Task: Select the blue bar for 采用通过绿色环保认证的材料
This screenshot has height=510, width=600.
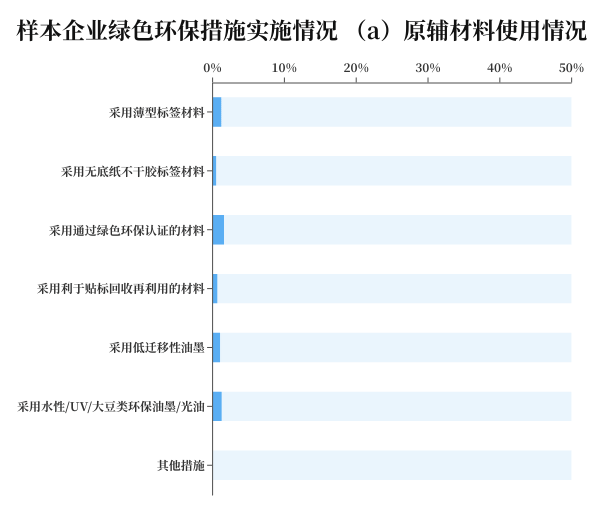Action: tap(218, 230)
